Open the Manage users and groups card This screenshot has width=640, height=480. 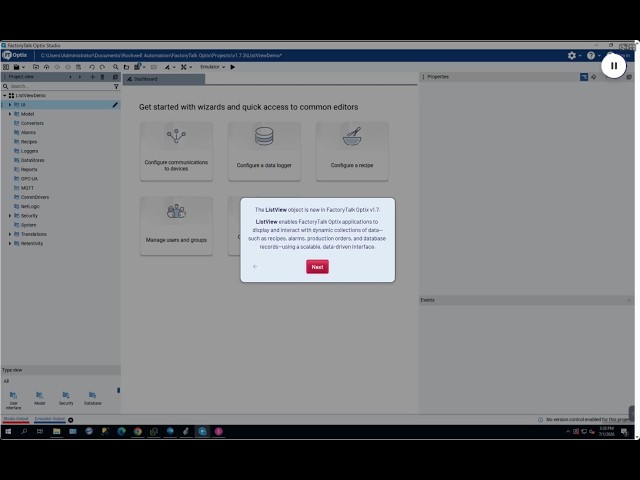(x=176, y=226)
